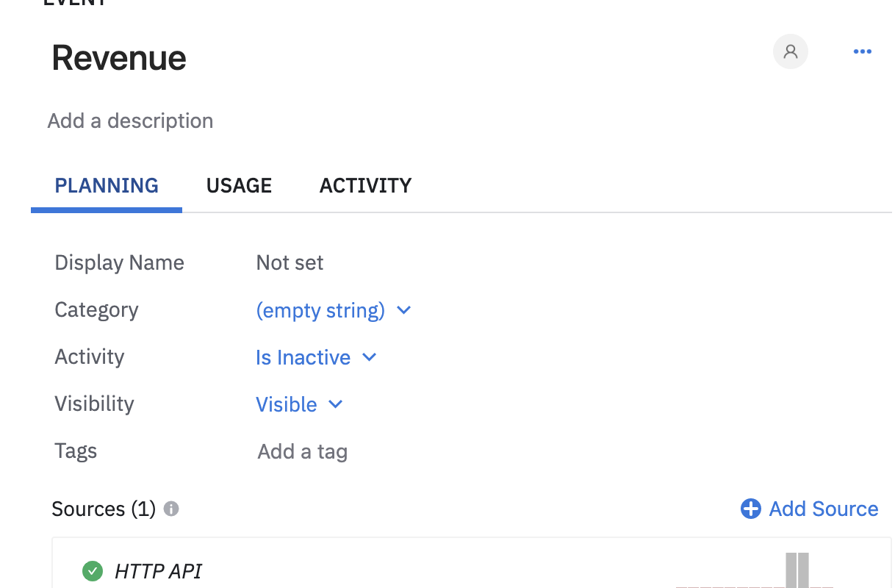Click the green checkmark next to HTTP API
Screen dimensions: 895x588
(x=92, y=570)
